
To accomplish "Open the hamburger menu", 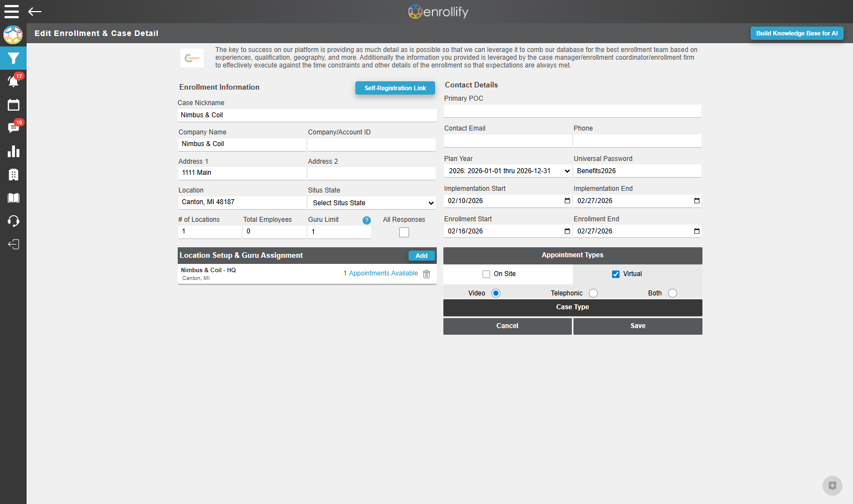I will coord(12,12).
